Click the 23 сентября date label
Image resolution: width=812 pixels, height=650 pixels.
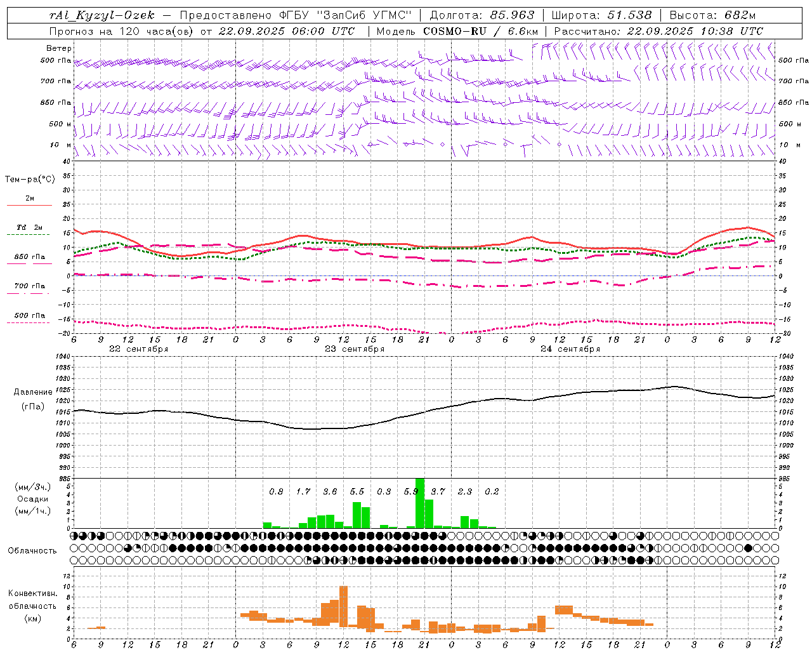click(x=355, y=349)
